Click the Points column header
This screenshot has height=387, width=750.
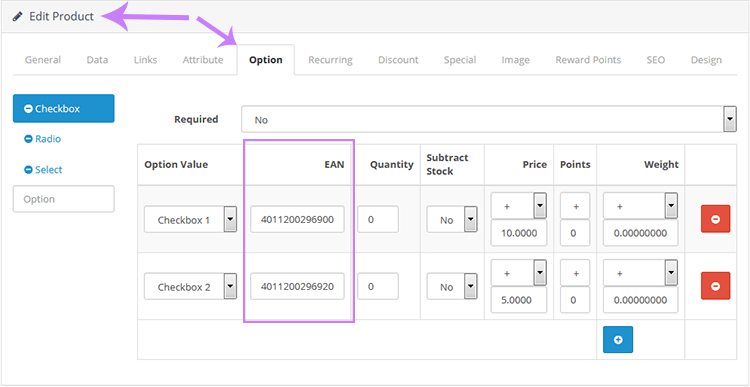(x=575, y=165)
